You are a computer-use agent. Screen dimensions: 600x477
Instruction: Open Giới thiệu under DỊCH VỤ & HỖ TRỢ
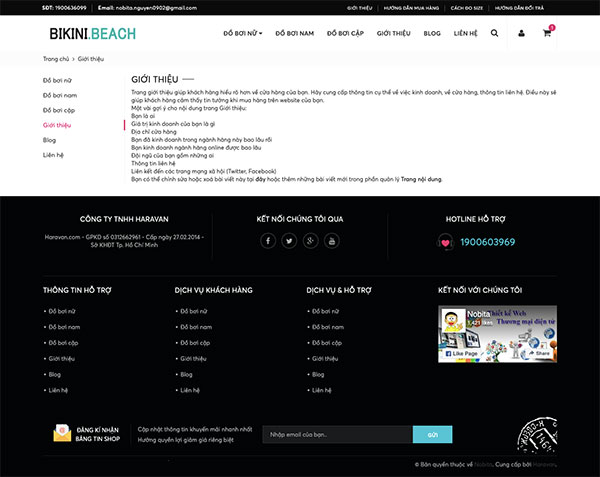pos(325,358)
